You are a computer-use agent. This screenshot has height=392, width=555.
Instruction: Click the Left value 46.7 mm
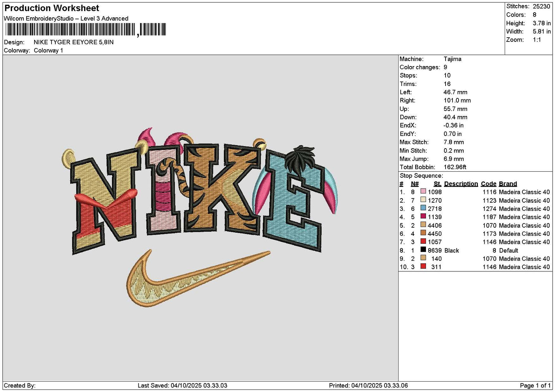click(x=456, y=92)
